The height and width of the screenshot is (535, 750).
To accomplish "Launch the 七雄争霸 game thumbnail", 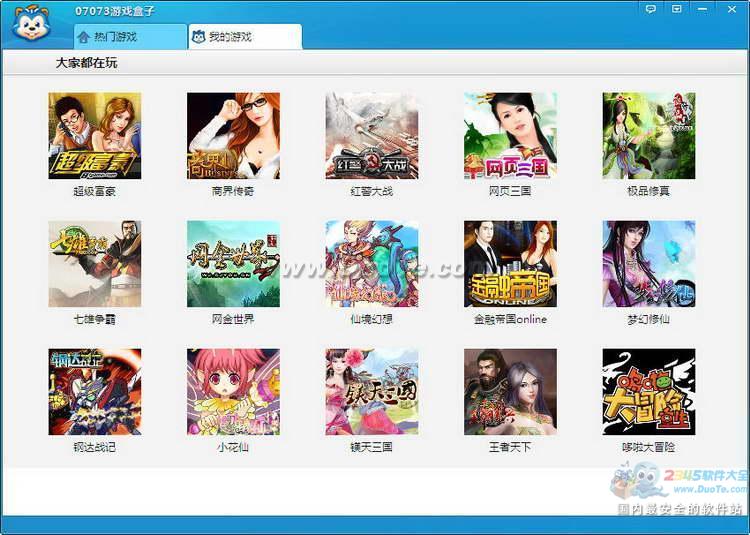I will point(95,264).
